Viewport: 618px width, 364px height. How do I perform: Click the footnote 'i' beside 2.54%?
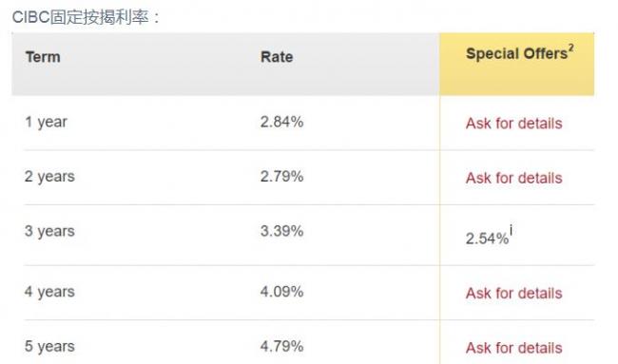[x=512, y=230]
